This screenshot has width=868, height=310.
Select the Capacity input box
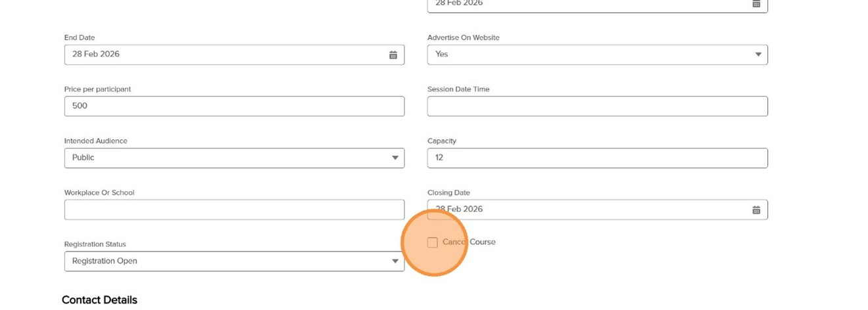[596, 158]
